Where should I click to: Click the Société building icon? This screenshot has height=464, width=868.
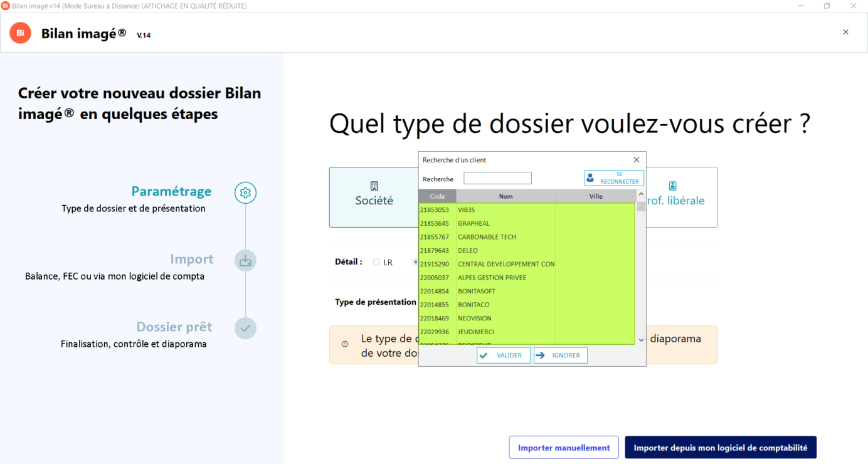(374, 186)
